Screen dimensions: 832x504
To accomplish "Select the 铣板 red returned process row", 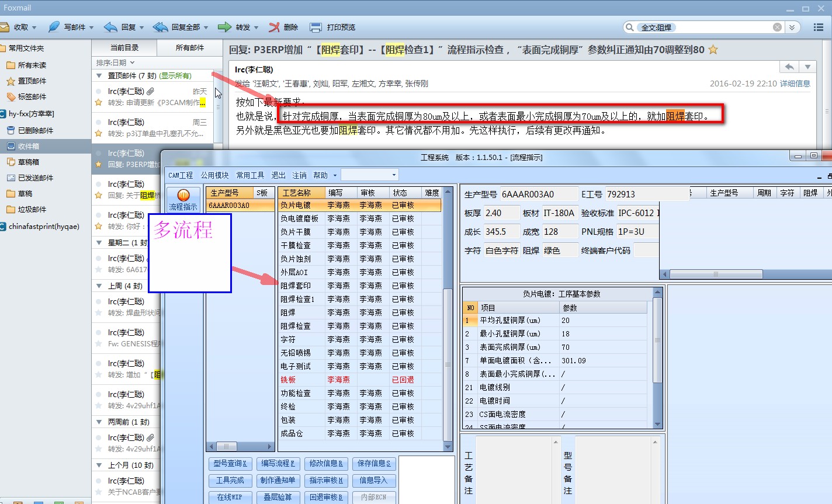I will click(x=359, y=380).
